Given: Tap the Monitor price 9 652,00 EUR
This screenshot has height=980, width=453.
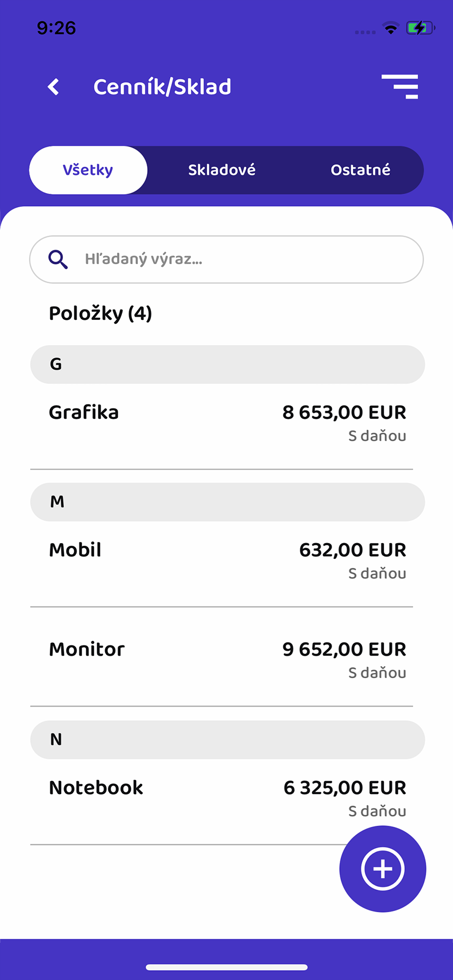Looking at the screenshot, I should pos(344,650).
